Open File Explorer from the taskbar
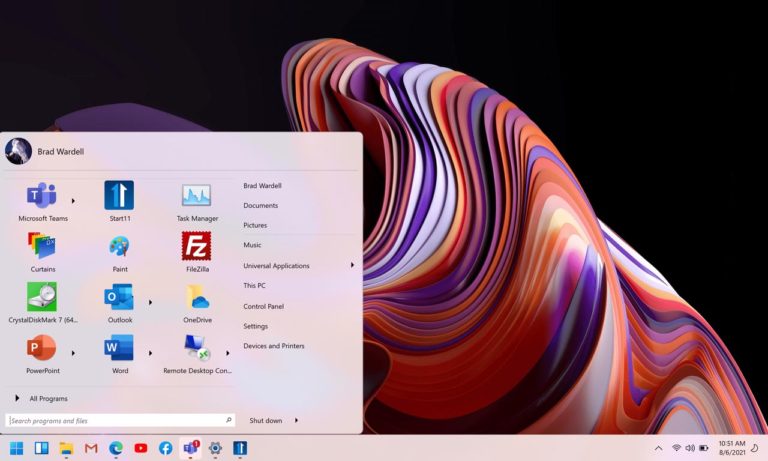This screenshot has height=461, width=768. (x=66, y=448)
